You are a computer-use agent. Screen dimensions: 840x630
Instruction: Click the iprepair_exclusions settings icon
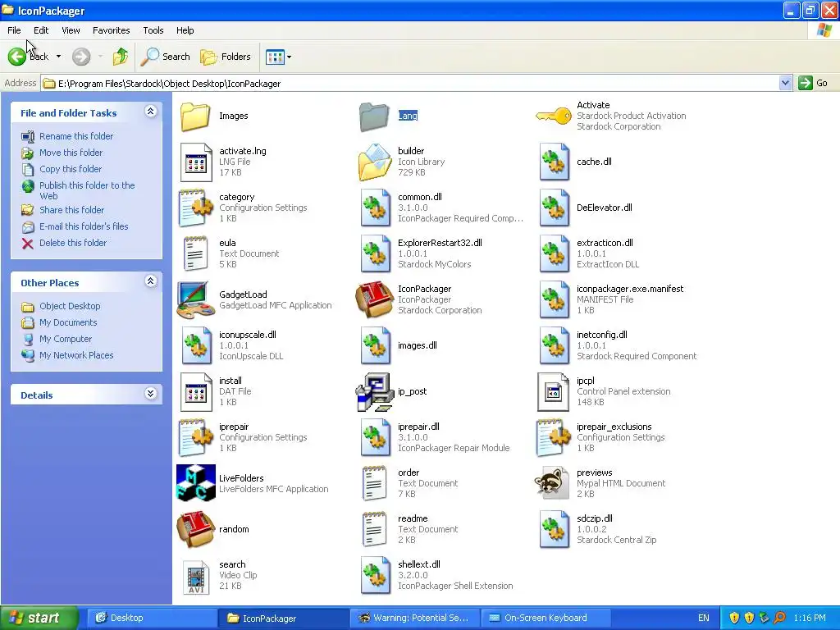click(554, 438)
